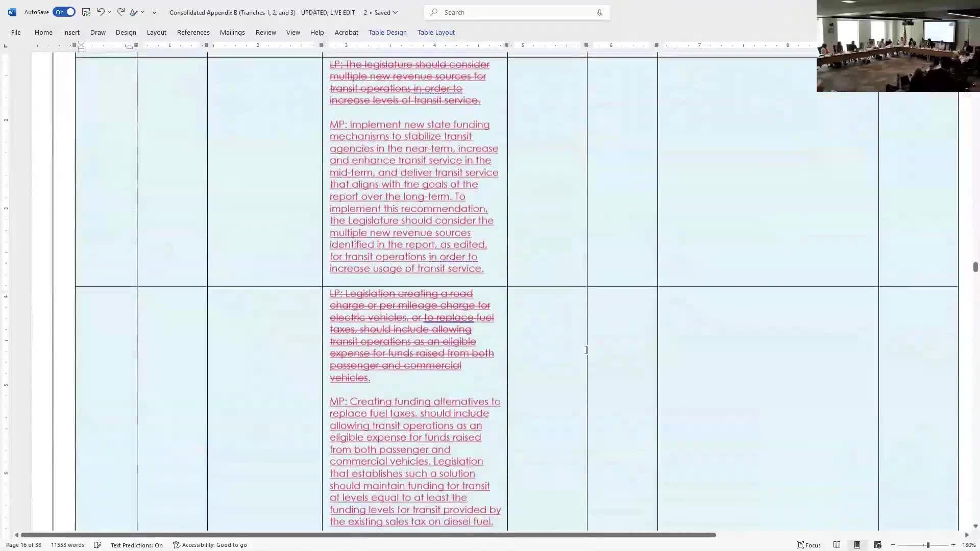Viewport: 980px width, 551px height.
Task: Click the zoom slider handle
Action: 927,545
